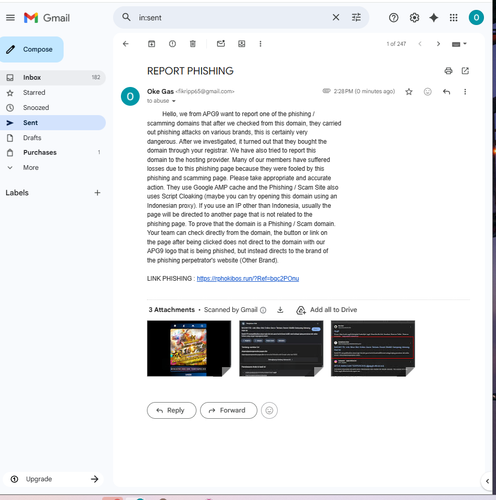
Task: Open the Starred folder
Action: [x=53, y=93]
